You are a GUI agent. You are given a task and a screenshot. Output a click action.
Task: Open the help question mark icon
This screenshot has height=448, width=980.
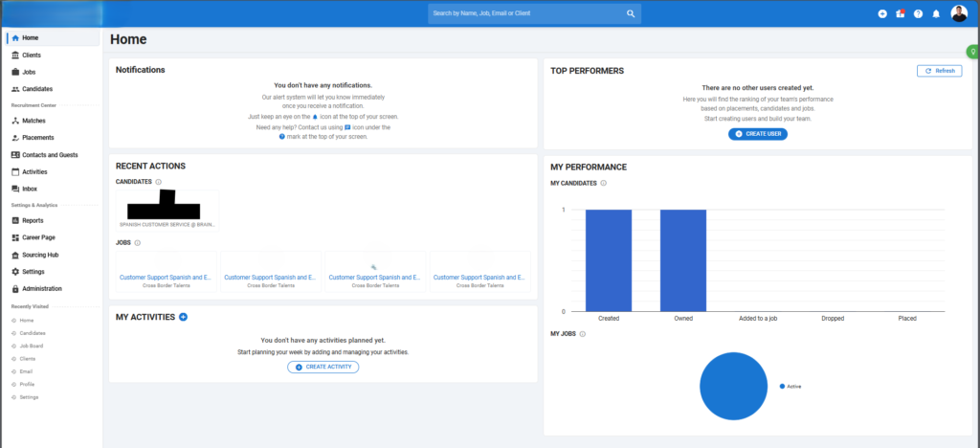(918, 14)
